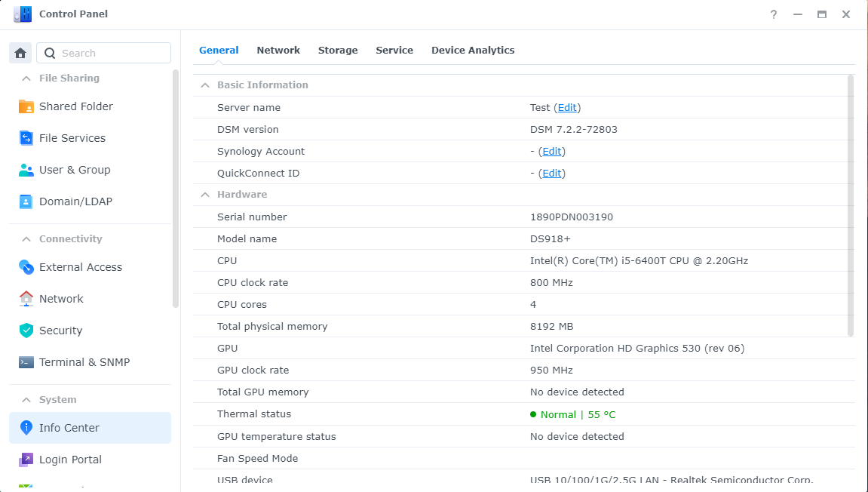Click the serial number 1890PDN003190
This screenshot has height=492, width=868.
(x=572, y=217)
